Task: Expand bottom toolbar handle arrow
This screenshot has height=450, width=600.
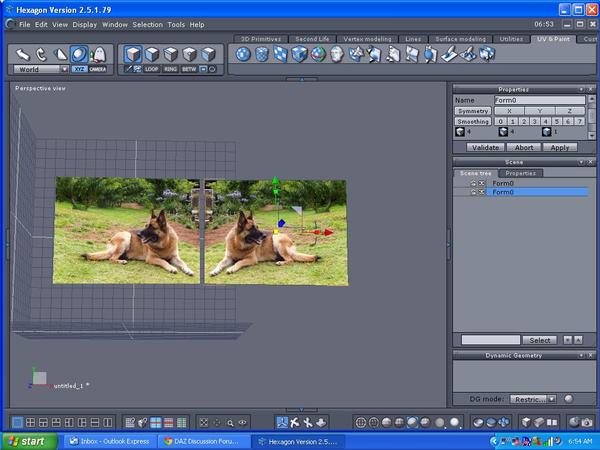Action: pos(301,410)
